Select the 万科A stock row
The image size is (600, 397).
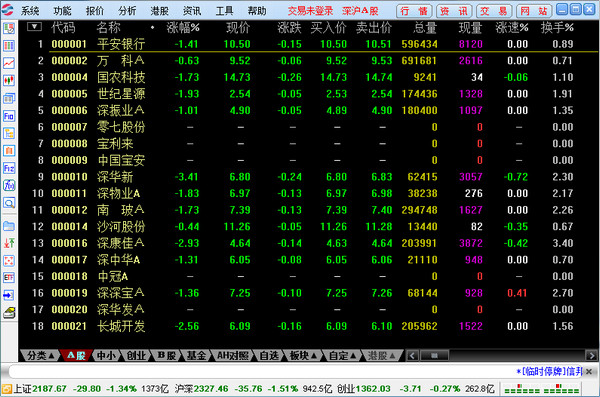(308, 60)
